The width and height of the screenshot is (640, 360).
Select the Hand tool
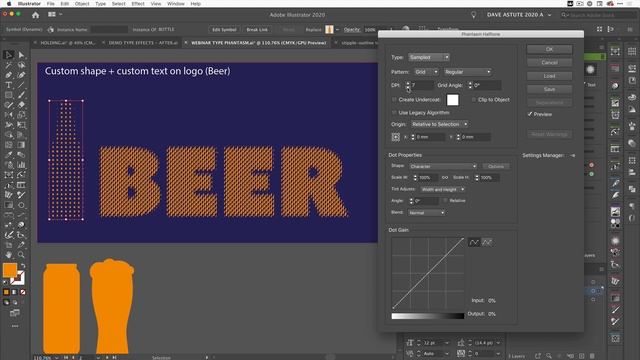pyautogui.click(x=9, y=255)
